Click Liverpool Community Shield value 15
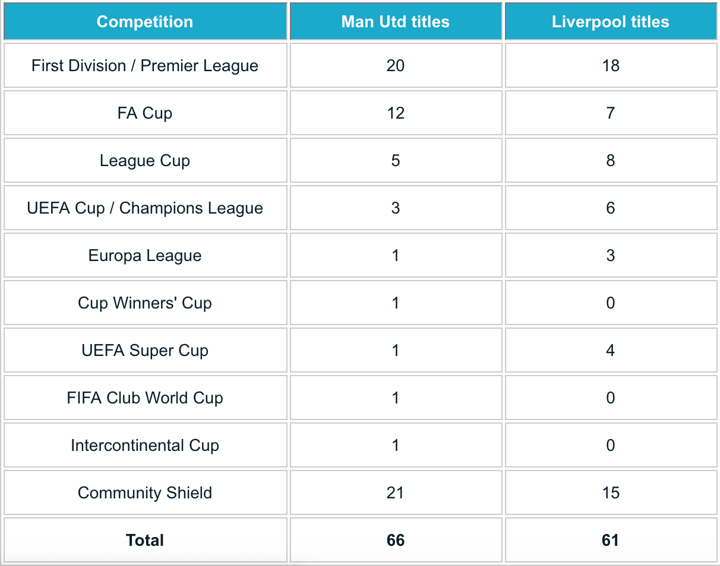720x566 pixels. [x=610, y=493]
